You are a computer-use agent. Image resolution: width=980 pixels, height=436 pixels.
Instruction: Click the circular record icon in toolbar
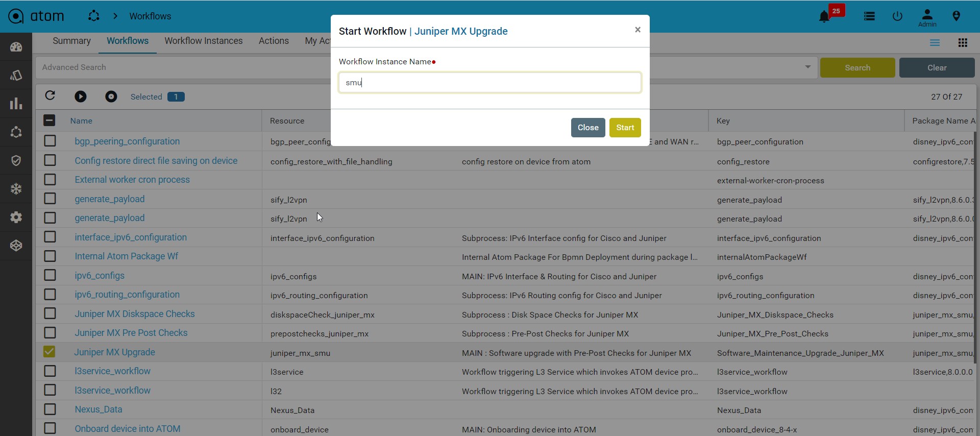click(x=111, y=96)
